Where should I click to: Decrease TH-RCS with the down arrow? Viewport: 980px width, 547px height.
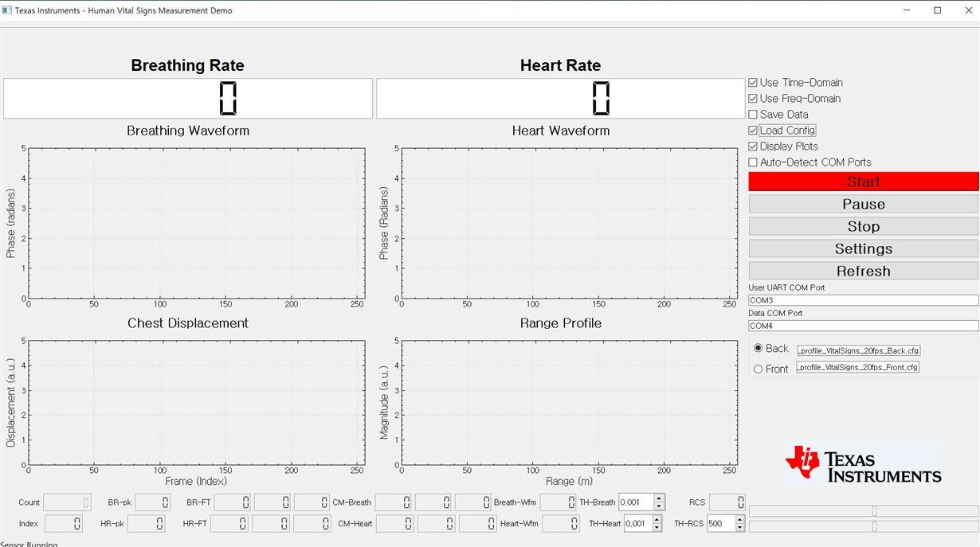pos(740,527)
